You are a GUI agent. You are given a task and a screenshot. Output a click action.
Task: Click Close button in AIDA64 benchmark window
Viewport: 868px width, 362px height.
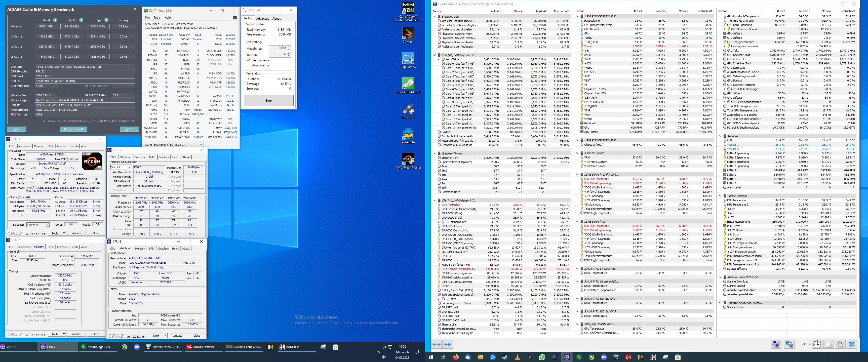[x=129, y=129]
